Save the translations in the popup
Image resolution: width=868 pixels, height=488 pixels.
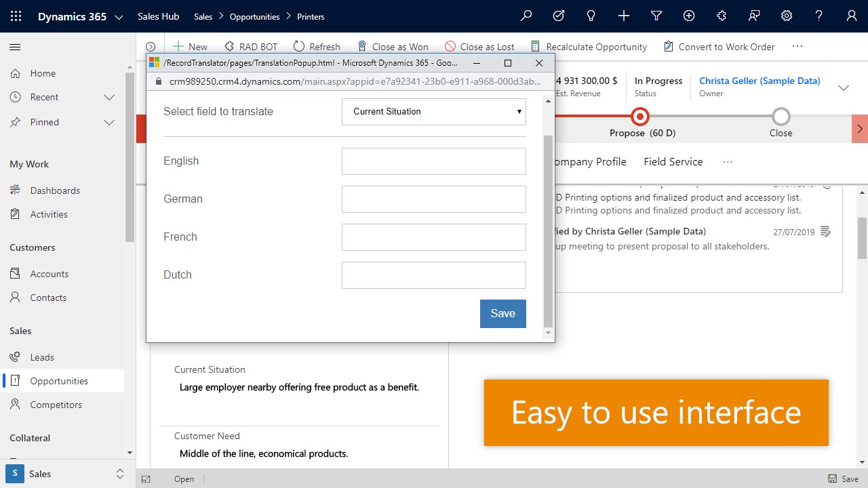[x=502, y=314]
